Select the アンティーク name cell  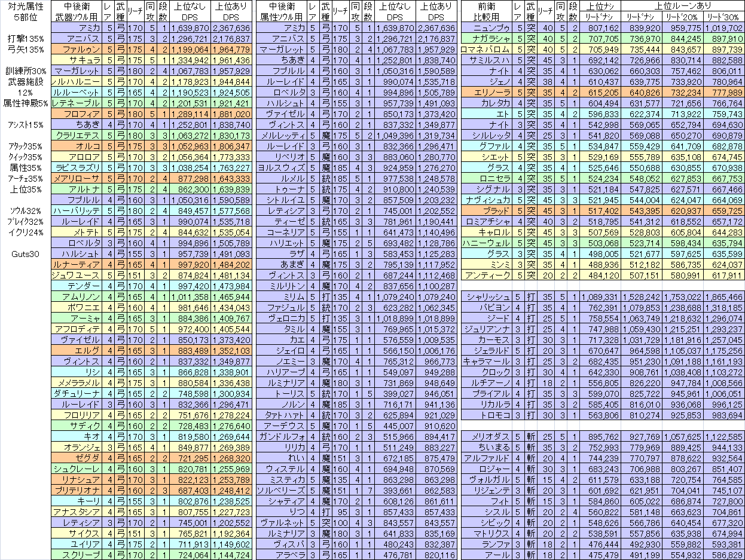487,276
